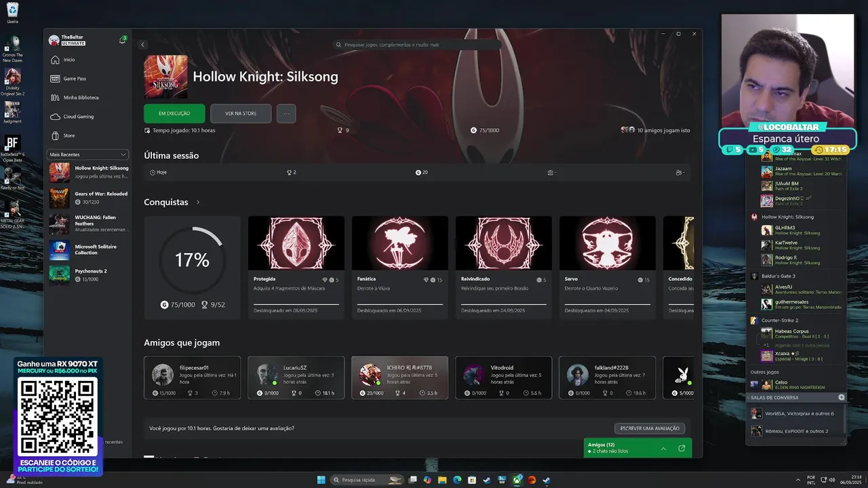Open friend card filipecesar01
The height and width of the screenshot is (488, 868).
click(x=192, y=378)
